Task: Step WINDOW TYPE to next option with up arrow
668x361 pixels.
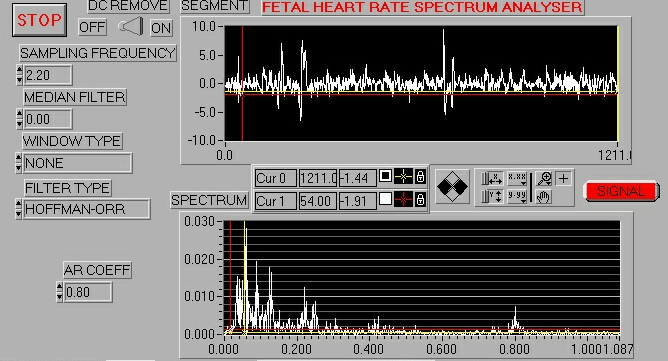Action: [18, 158]
